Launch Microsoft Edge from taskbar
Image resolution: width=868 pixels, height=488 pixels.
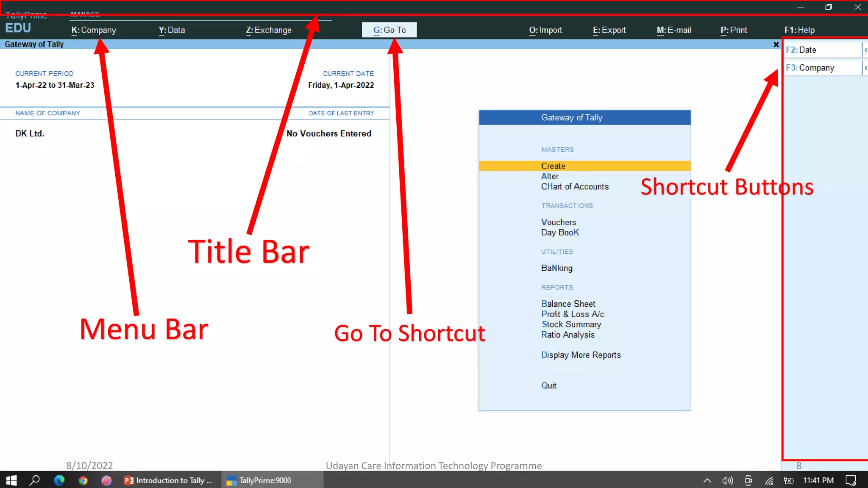coord(59,480)
